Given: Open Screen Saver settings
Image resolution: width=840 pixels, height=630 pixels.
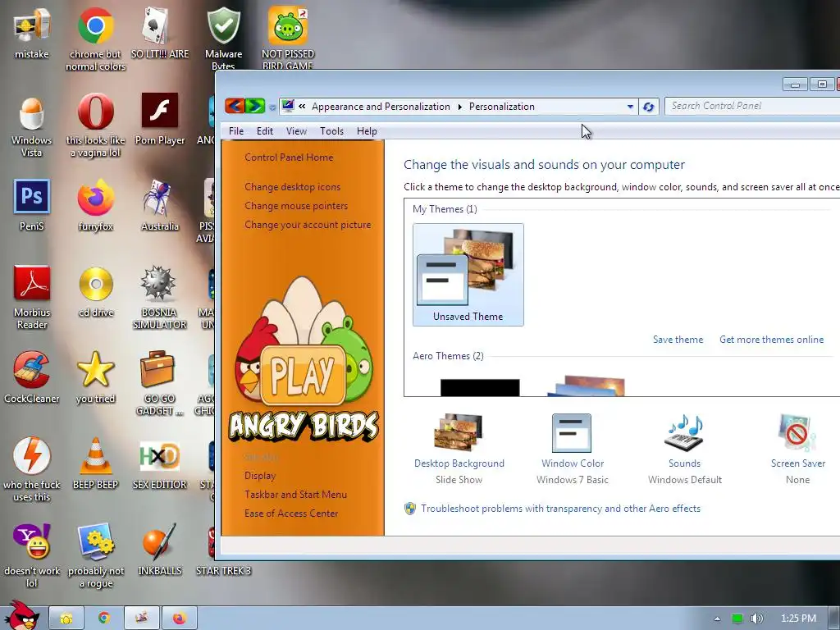Looking at the screenshot, I should click(x=797, y=449).
